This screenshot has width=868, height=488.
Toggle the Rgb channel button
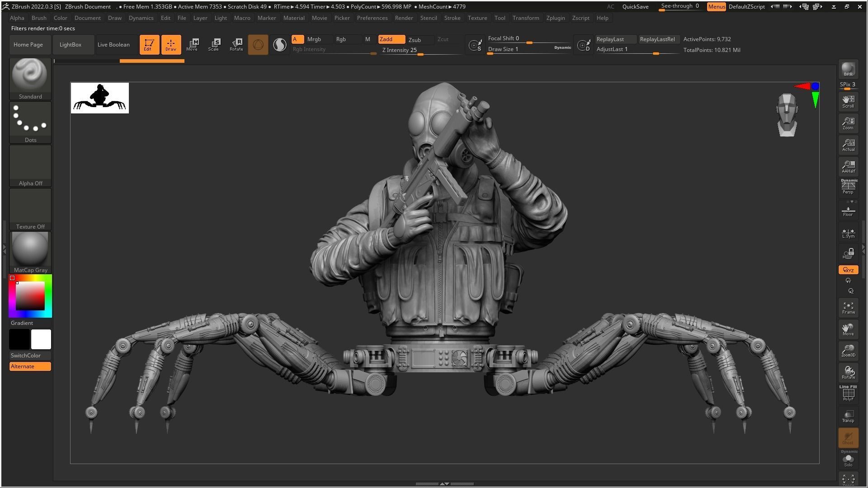point(348,39)
